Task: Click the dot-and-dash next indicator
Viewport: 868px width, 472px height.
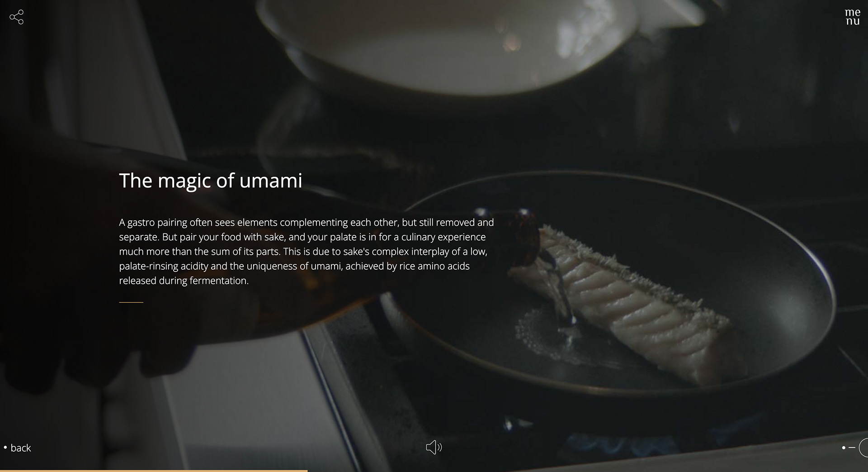Action: coord(849,448)
